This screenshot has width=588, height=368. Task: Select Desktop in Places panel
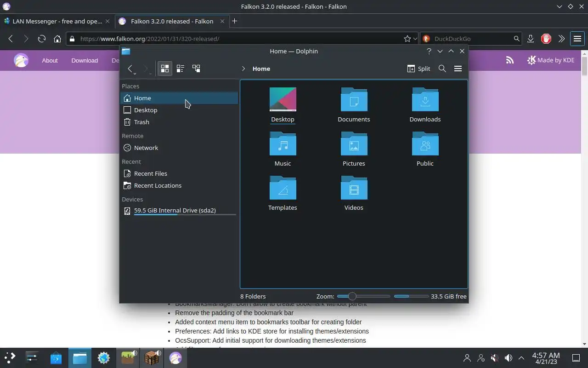(179, 110)
